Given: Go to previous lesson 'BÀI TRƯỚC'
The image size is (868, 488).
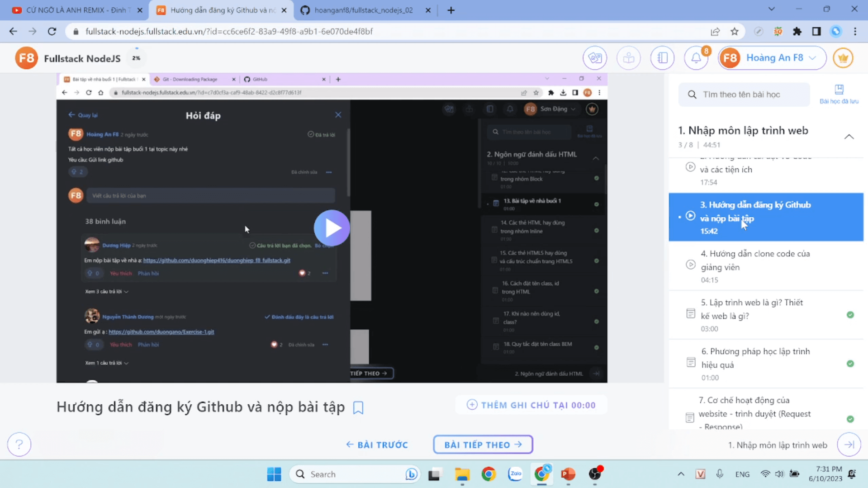Looking at the screenshot, I should (x=377, y=445).
